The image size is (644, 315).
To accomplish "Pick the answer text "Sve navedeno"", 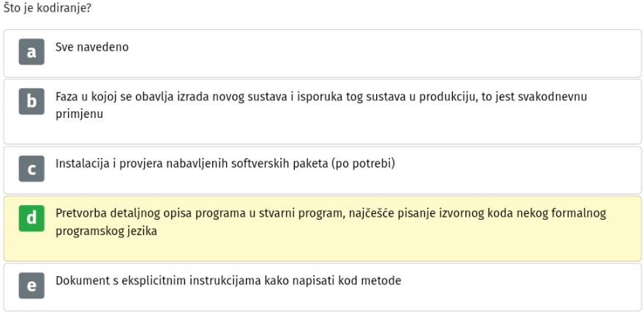I will click(92, 47).
